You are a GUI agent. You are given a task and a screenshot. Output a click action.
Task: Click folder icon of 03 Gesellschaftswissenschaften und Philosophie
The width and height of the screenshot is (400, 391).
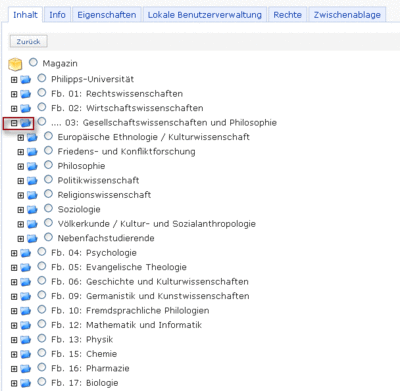(25, 123)
